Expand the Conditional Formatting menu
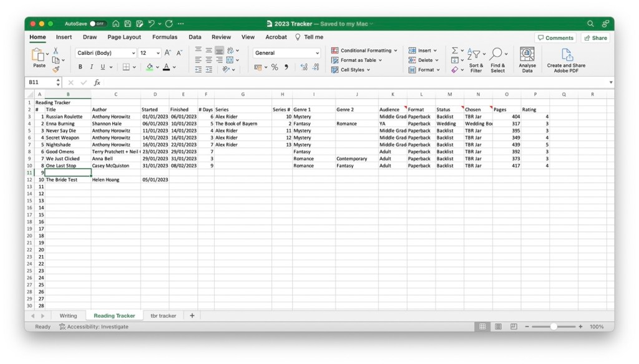The height and width of the screenshot is (364, 639). (364, 50)
